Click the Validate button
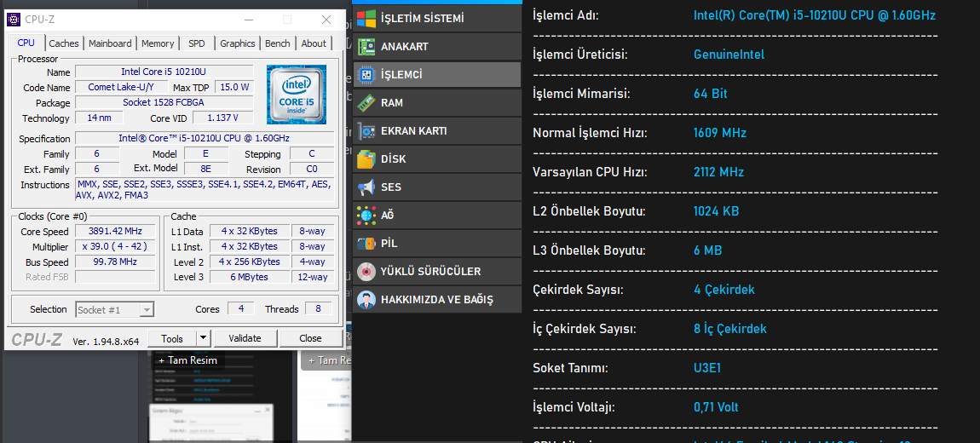 245,338
